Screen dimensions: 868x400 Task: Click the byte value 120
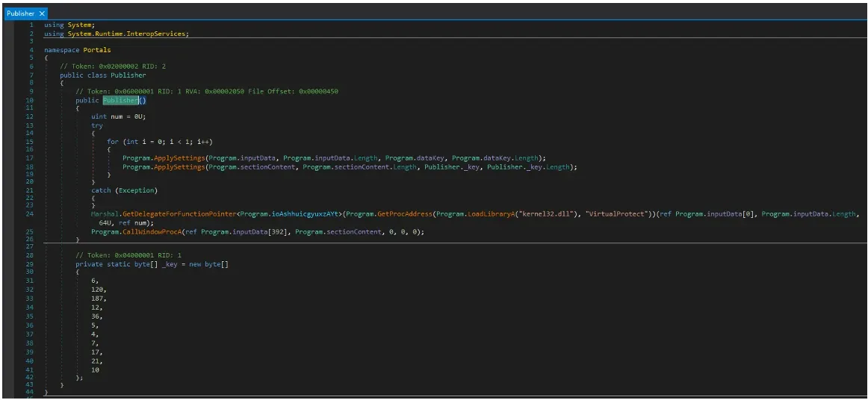(97, 289)
